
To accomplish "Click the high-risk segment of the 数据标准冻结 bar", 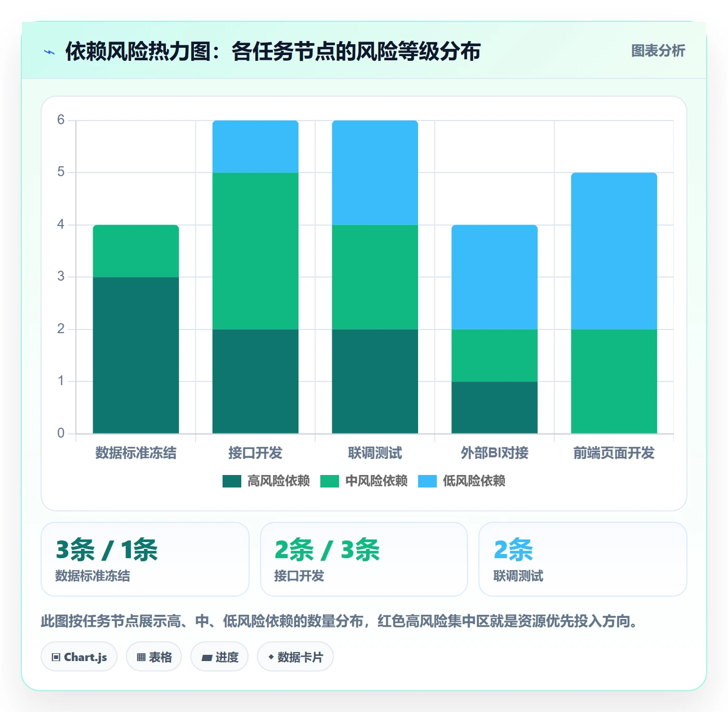I will tap(136, 355).
